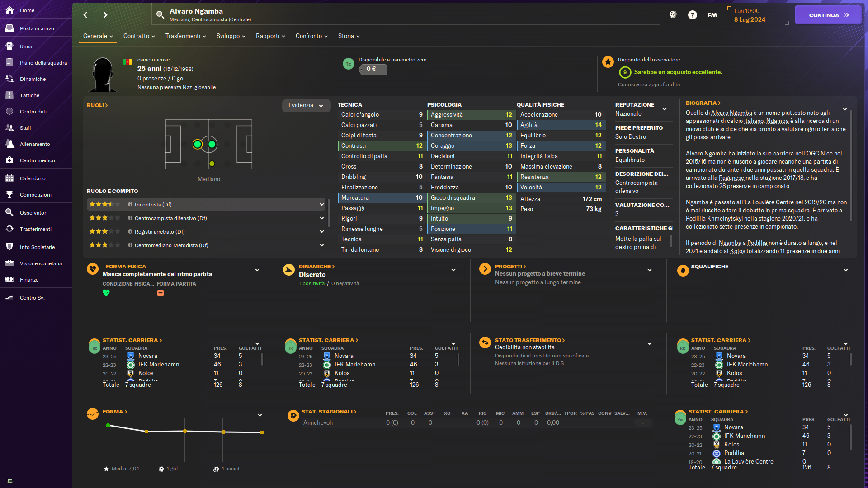The height and width of the screenshot is (488, 868).
Task: Expand the Reputazione panel chevron
Action: point(664,109)
